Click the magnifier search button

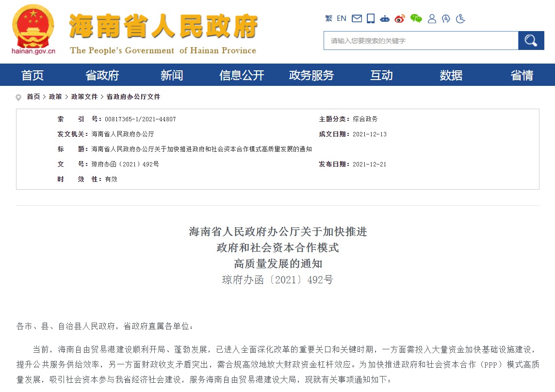[531, 41]
